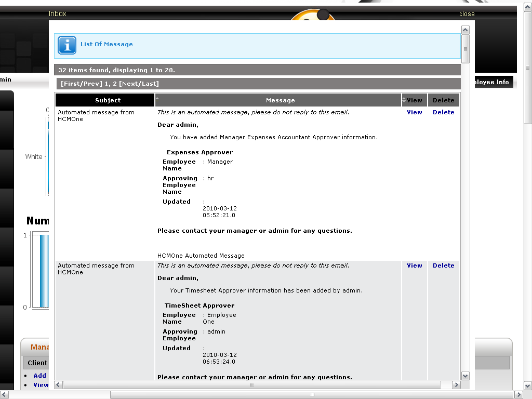Delete the TimeSheet Approver message
The image size is (532, 399).
tap(444, 265)
